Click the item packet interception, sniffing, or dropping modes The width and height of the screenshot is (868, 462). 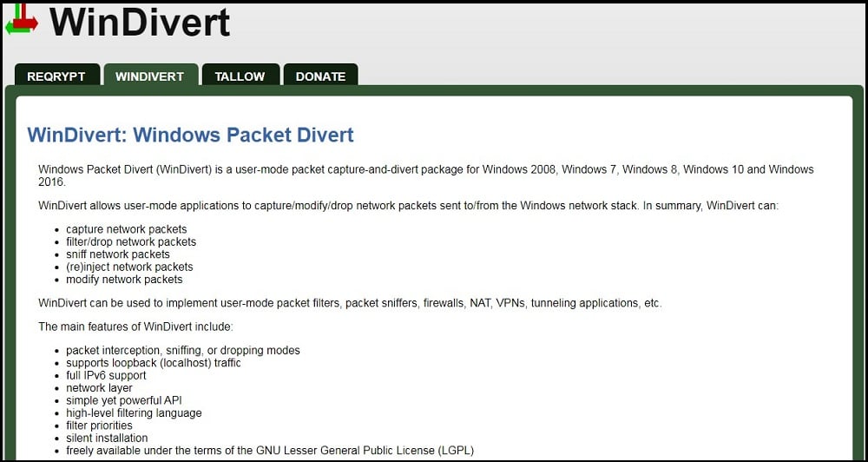pyautogui.click(x=182, y=351)
